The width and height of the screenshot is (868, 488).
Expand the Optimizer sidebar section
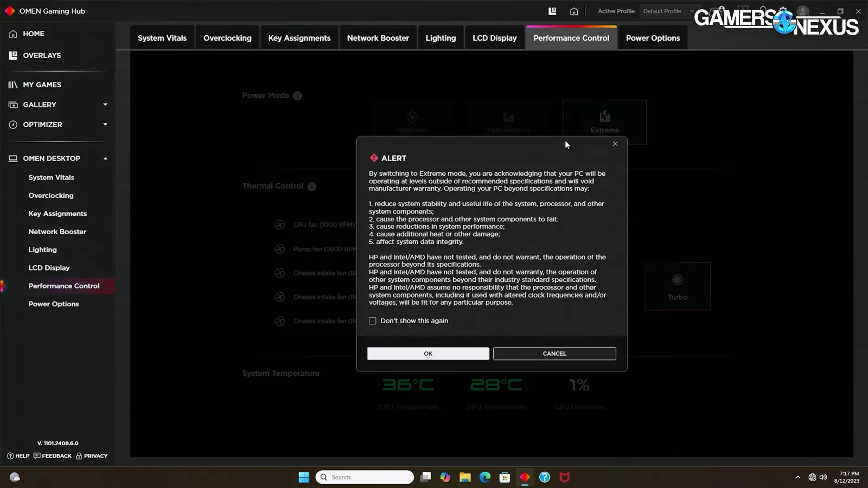105,125
